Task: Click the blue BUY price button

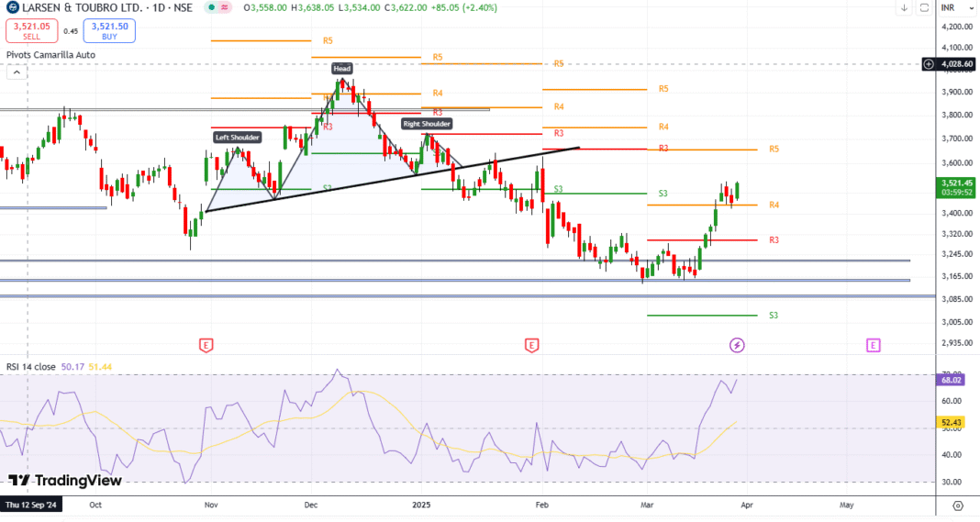Action: [x=108, y=31]
